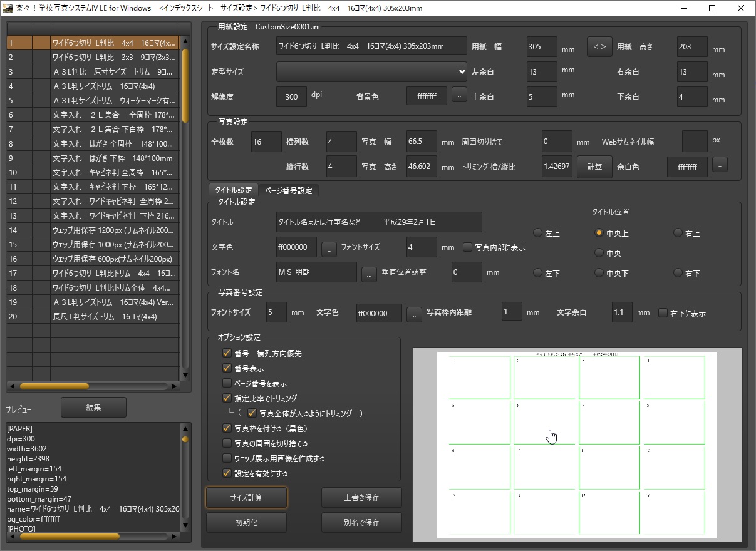This screenshot has height=551, width=756.
Task: Click the 余白色 value field
Action: pyautogui.click(x=687, y=167)
